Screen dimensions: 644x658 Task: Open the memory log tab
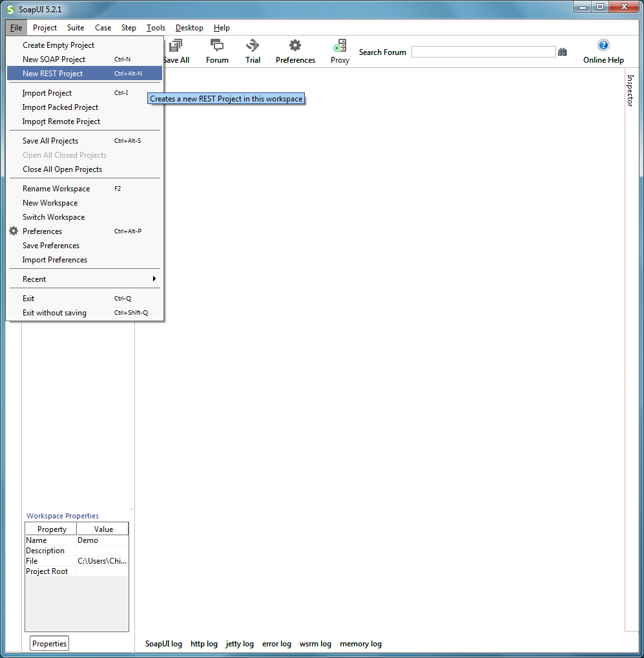point(360,644)
